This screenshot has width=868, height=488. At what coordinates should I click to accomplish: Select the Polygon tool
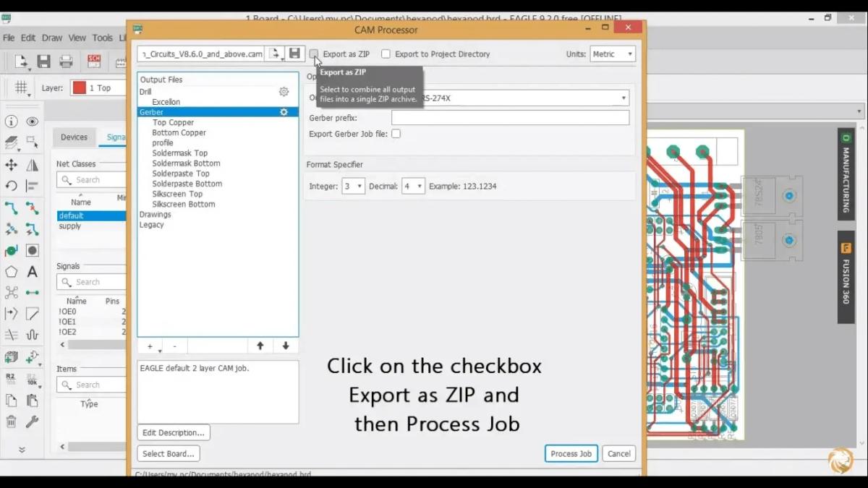click(11, 272)
